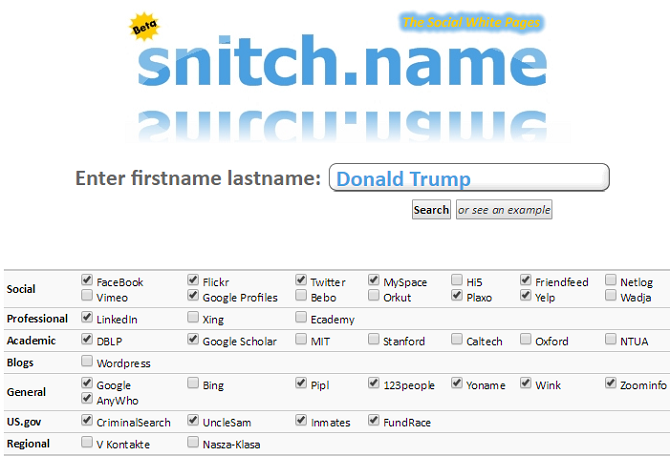Disable the Google Profiles checkbox
Image resolution: width=670 pixels, height=456 pixels.
click(x=193, y=296)
